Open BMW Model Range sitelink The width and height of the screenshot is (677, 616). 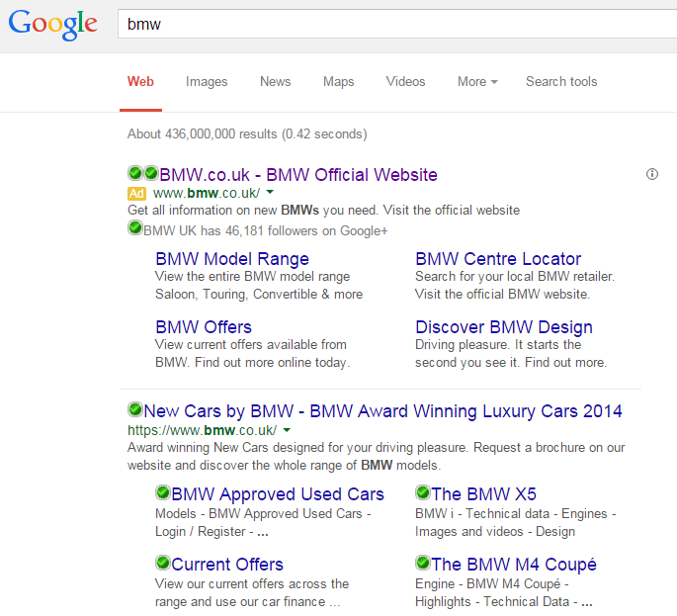click(x=232, y=259)
